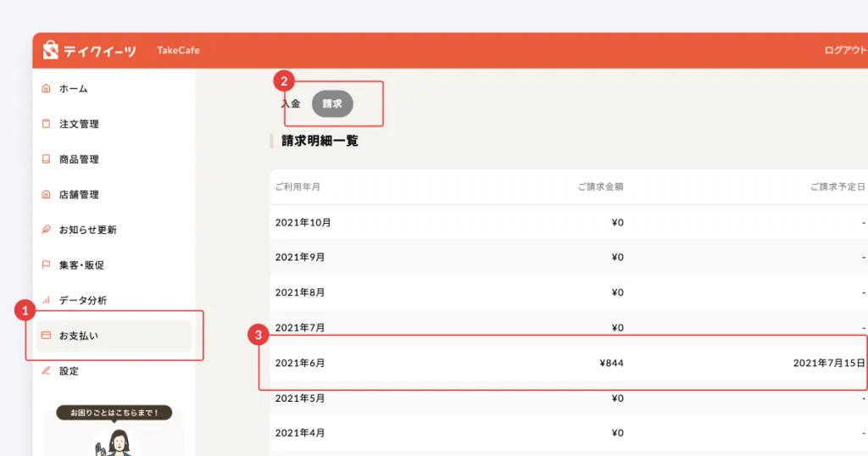
Task: Click the home icon in sidebar
Action: click(x=46, y=88)
